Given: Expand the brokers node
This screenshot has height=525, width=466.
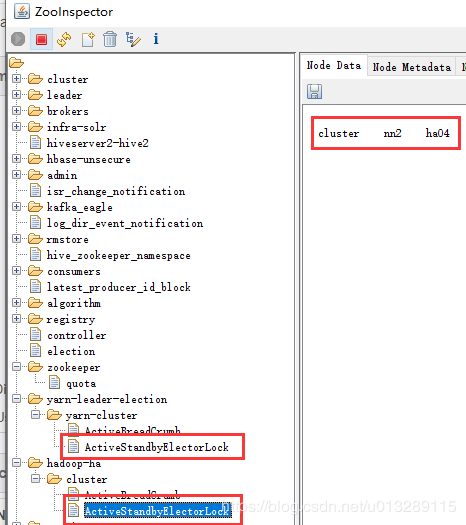Looking at the screenshot, I should coord(16,110).
